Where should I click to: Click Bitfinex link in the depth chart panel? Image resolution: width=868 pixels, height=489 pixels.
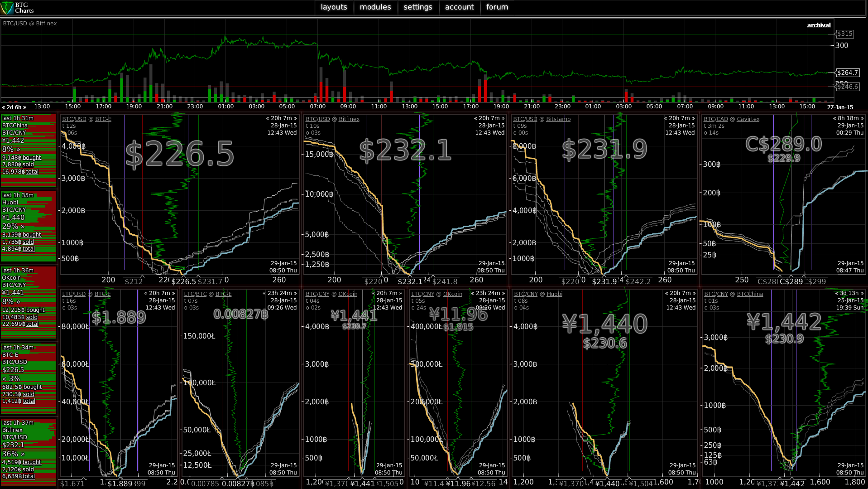point(349,119)
